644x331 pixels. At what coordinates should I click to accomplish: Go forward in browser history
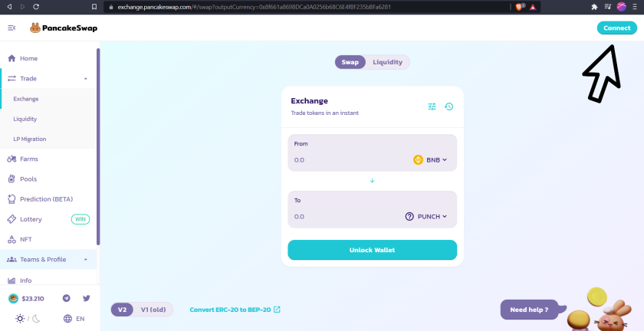(x=22, y=7)
